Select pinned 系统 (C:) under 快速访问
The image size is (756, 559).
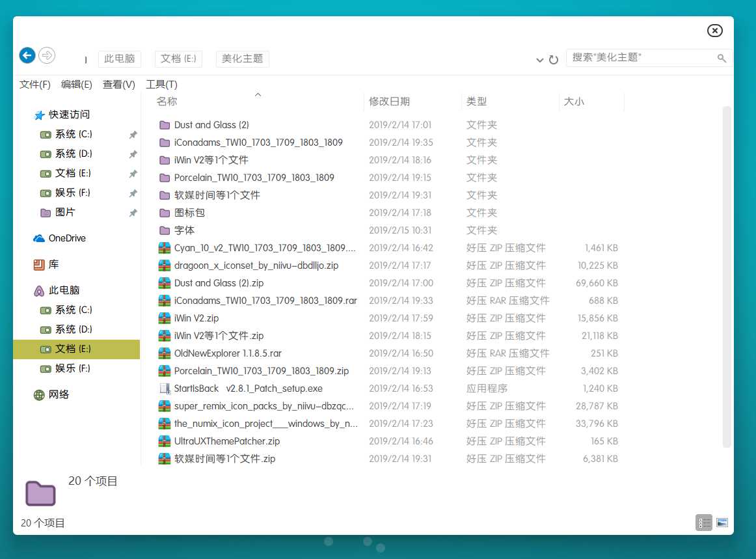coord(74,134)
